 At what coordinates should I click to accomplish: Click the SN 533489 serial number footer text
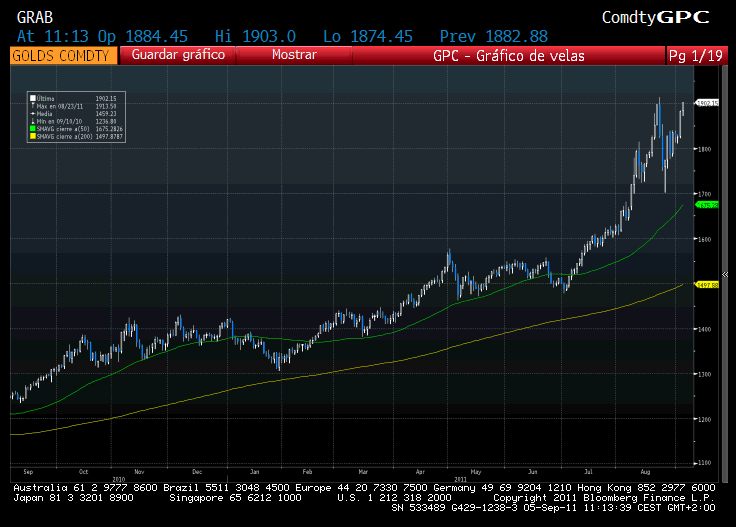pos(418,508)
